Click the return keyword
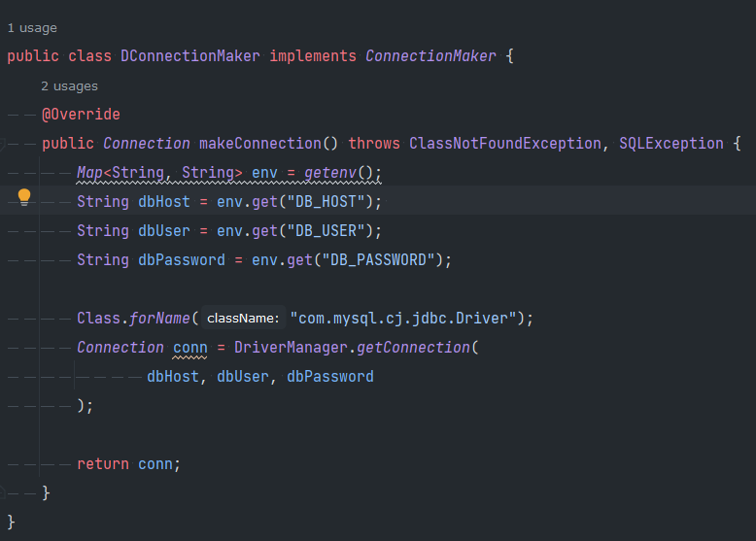This screenshot has width=756, height=541. 103,464
